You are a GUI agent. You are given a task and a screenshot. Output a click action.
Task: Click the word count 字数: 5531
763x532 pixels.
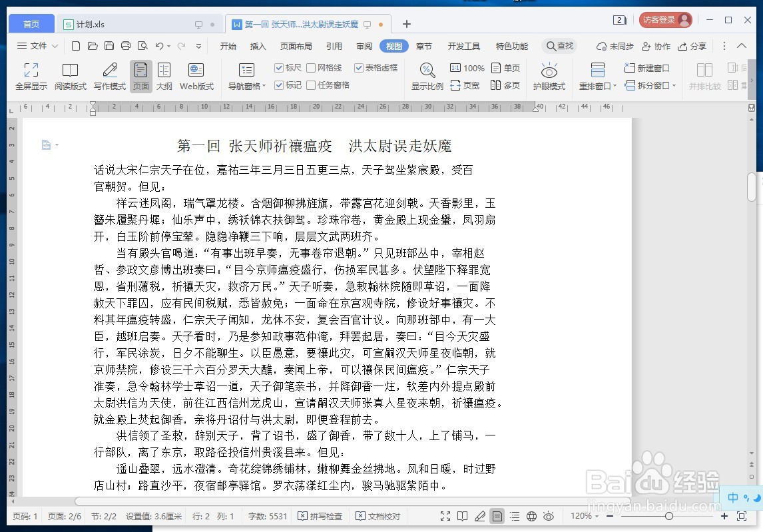268,516
